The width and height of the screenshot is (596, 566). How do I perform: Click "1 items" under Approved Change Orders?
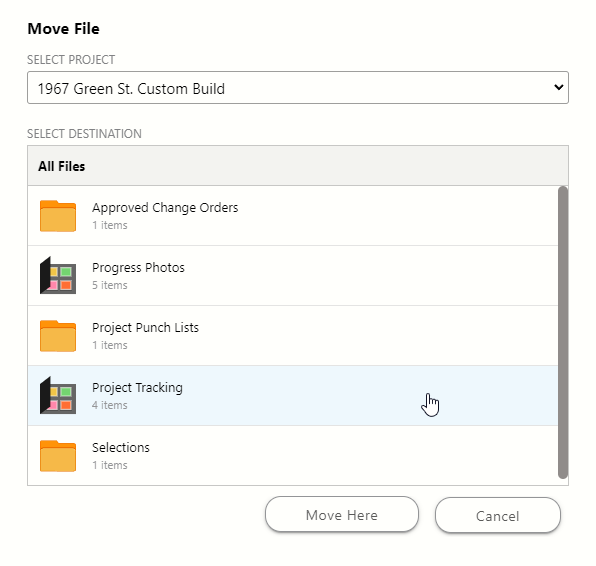click(109, 225)
